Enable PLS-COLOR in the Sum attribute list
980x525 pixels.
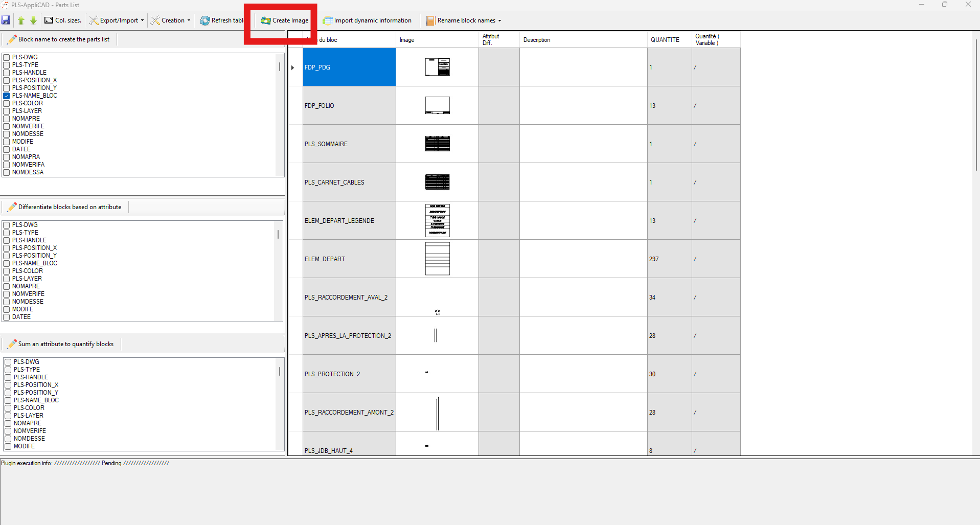coord(8,408)
